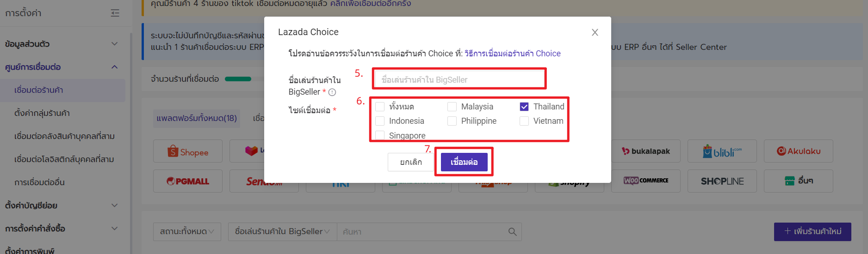Click the info icon beside BigSeller label

coord(332,92)
